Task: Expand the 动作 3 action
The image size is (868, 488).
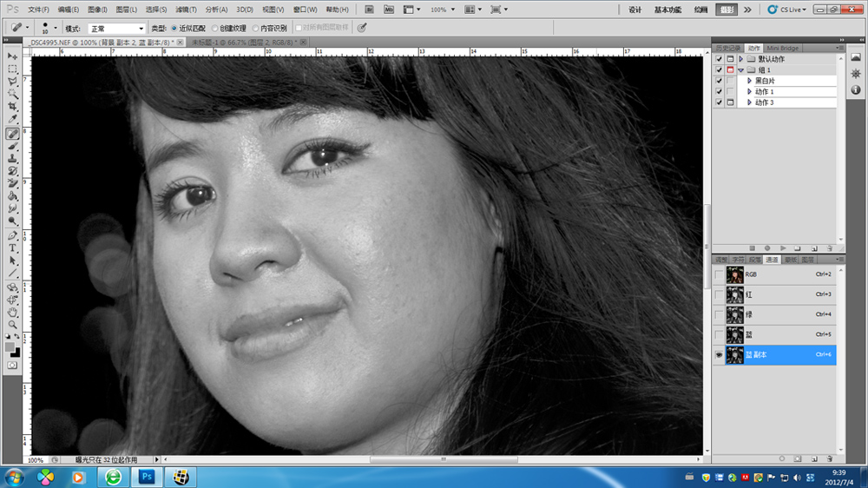Action: (749, 102)
